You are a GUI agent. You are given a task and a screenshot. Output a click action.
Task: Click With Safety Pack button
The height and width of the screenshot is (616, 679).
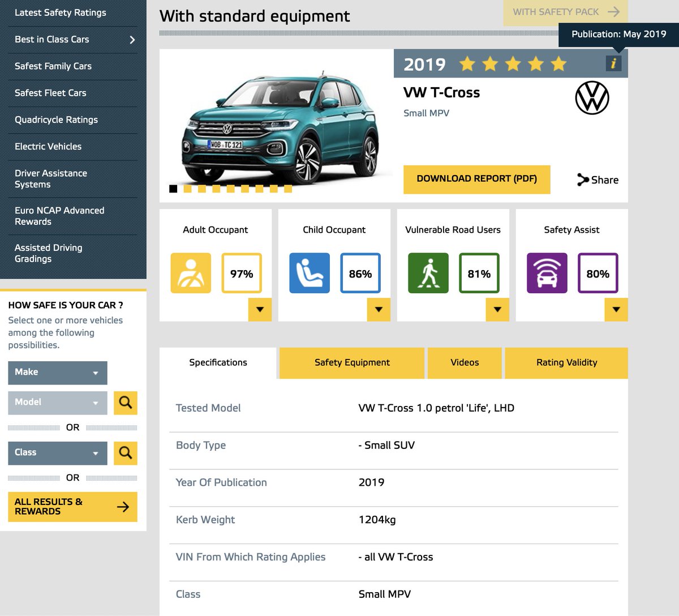tap(566, 12)
